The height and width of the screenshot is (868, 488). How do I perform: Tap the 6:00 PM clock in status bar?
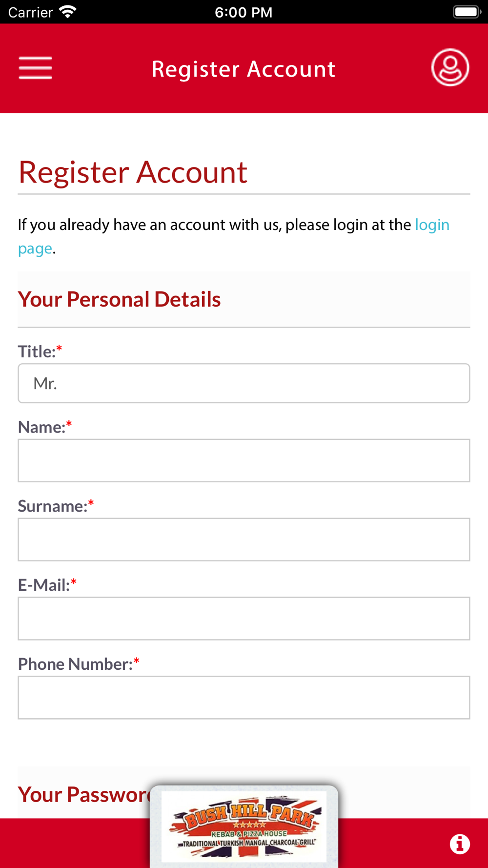244,12
